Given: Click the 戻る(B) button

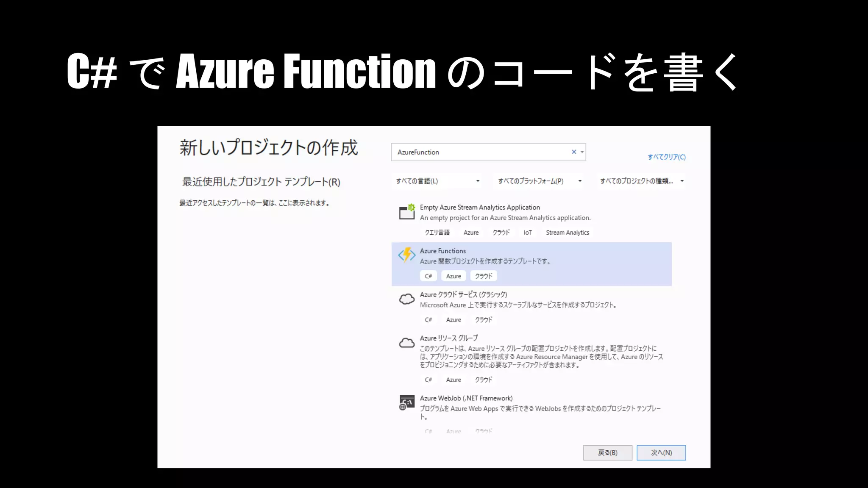Looking at the screenshot, I should click(x=607, y=453).
